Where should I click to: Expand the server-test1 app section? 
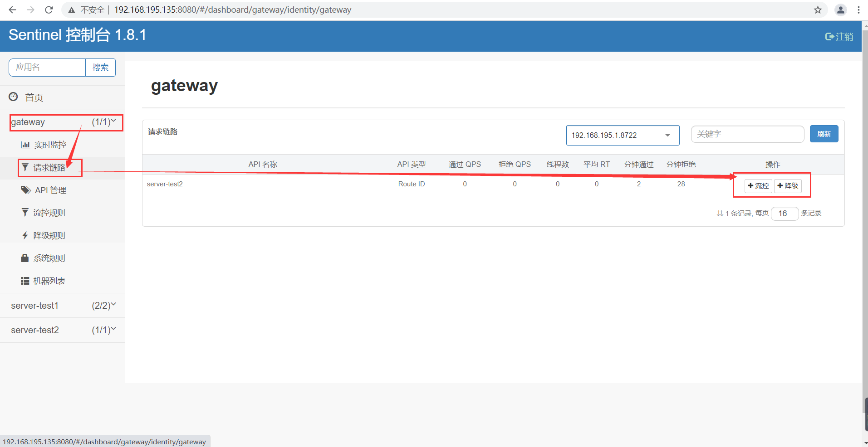point(62,306)
